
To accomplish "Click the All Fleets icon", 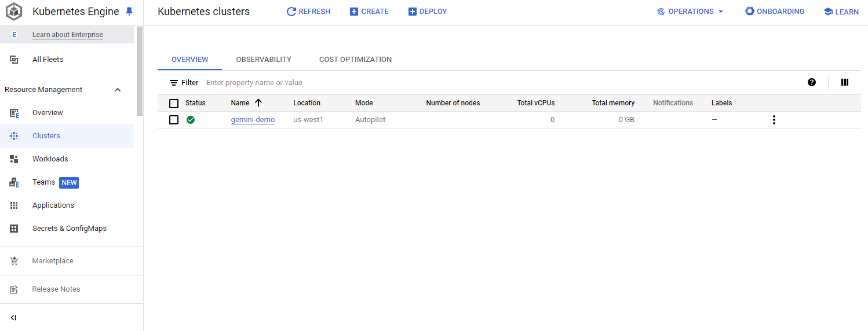I will 14,60.
